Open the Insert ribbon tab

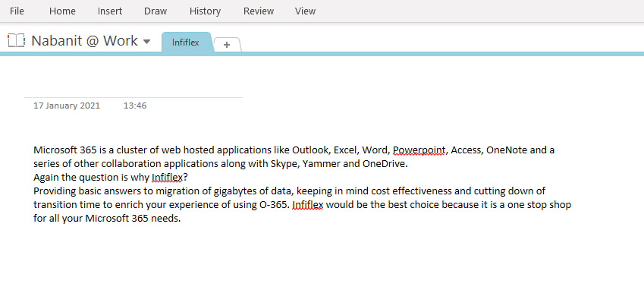(x=110, y=11)
